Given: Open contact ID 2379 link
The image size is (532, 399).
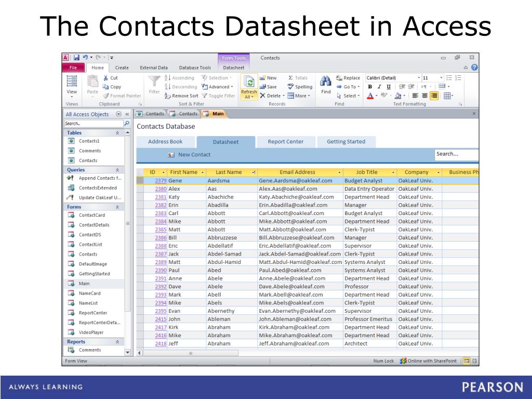Looking at the screenshot, I should point(161,181).
